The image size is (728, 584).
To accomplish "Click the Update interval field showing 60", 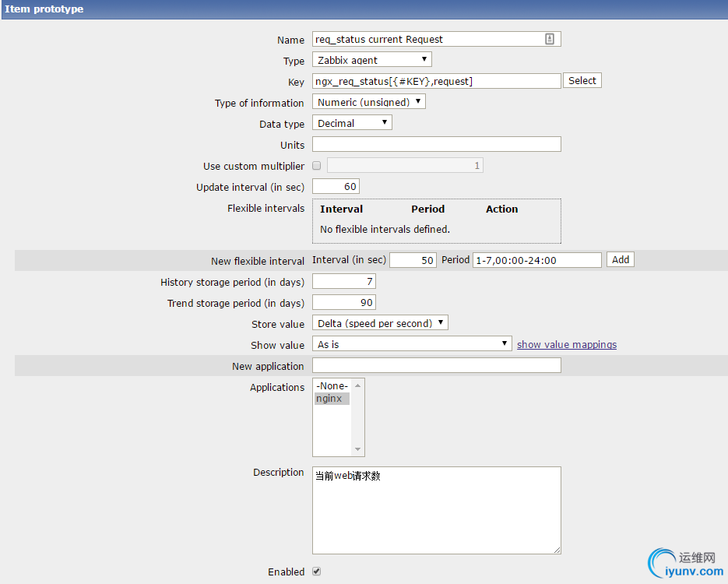I will (336, 186).
